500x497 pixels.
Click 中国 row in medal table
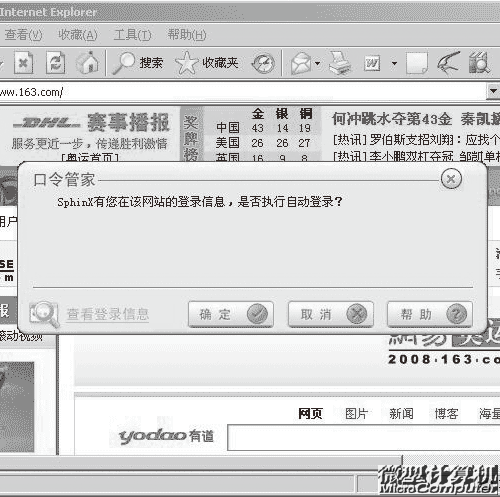[x=263, y=128]
